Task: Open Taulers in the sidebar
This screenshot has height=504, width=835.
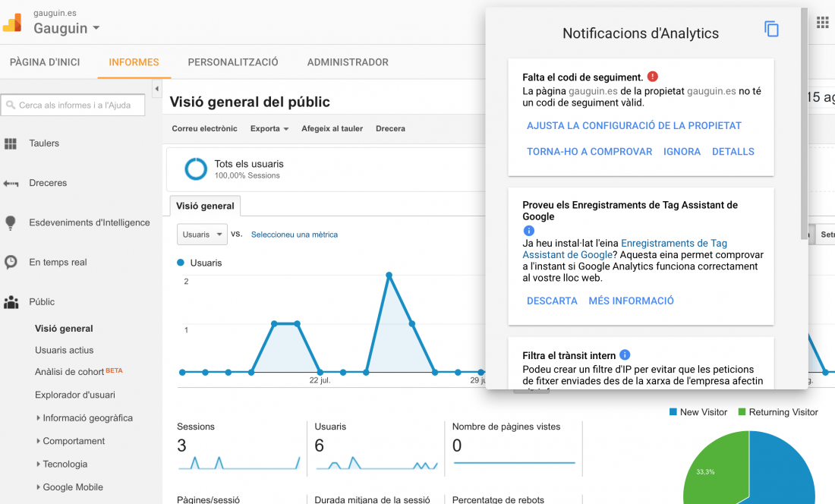Action: point(44,143)
